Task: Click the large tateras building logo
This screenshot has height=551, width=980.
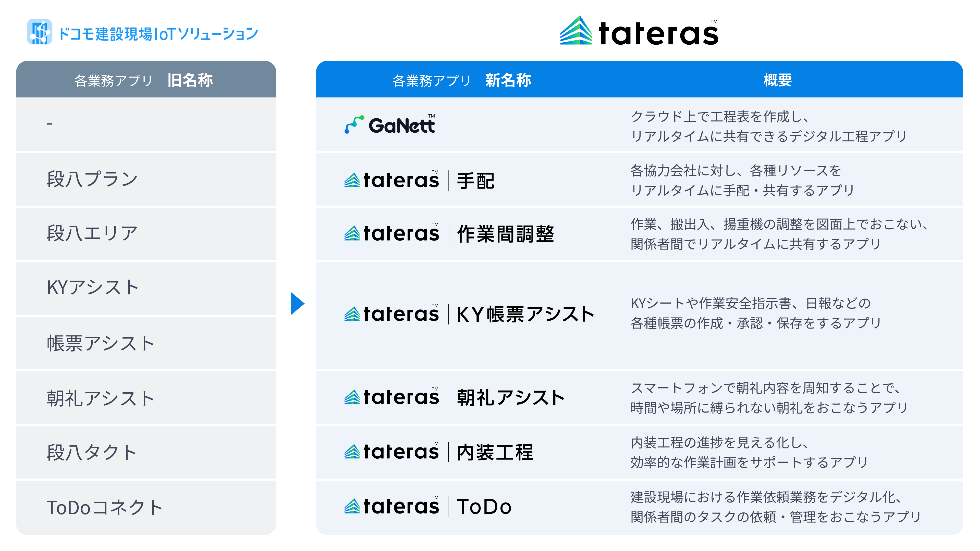Action: pos(576,31)
